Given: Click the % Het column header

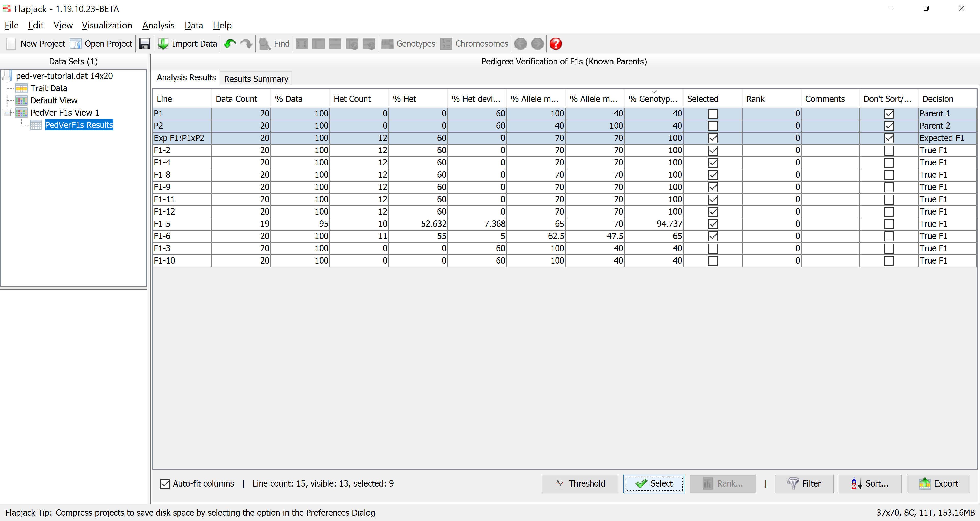Looking at the screenshot, I should (x=418, y=99).
